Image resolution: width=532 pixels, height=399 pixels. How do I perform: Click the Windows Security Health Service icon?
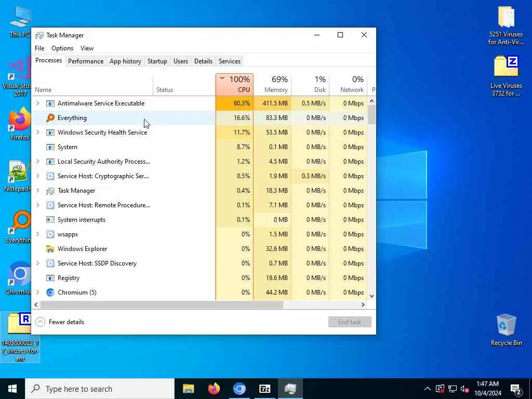pos(50,132)
